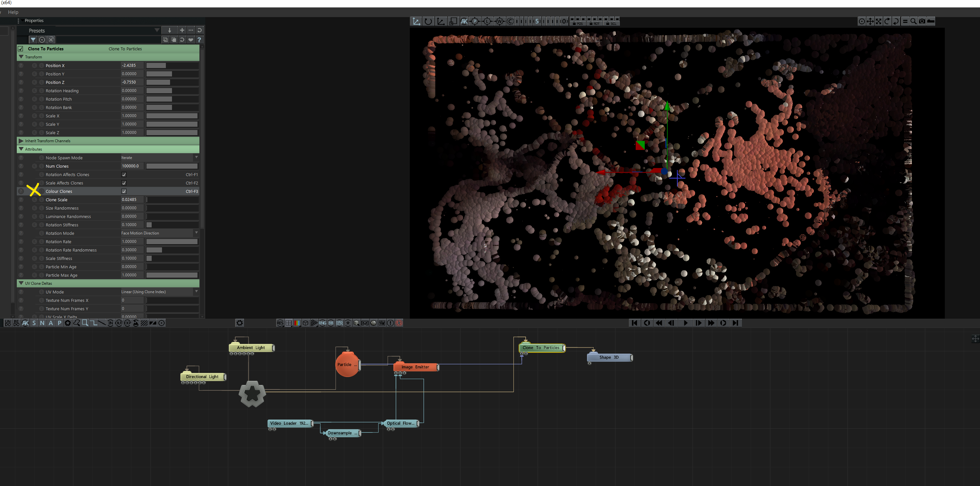980x486 pixels.
Task: Open Rotation Mode dropdown
Action: pyautogui.click(x=159, y=233)
